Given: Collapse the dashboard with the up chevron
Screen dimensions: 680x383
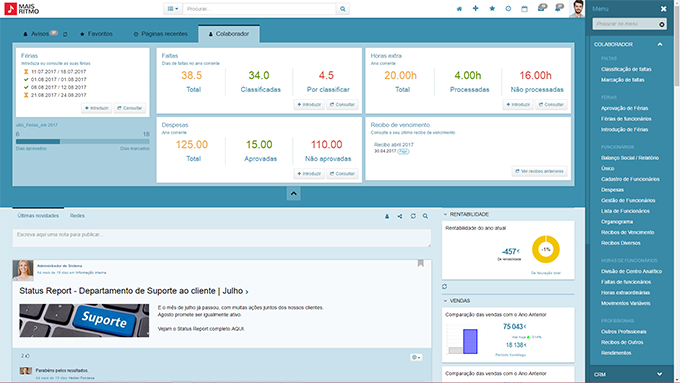Looking at the screenshot, I should (294, 193).
